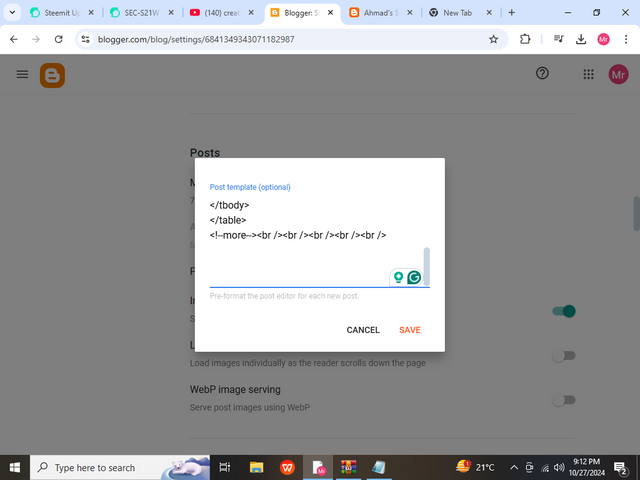Screen dimensions: 640x480
Task: Go back using the browser back arrow
Action: [14, 39]
